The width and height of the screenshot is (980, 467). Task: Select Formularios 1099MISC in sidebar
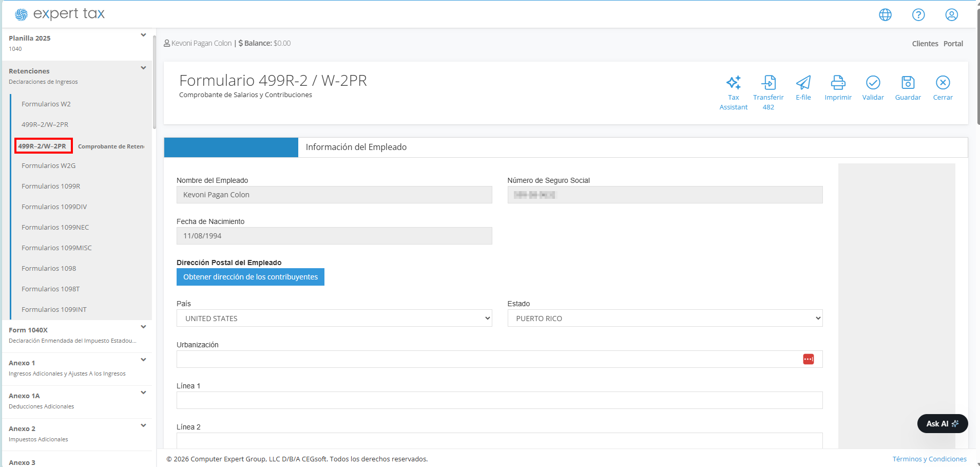[x=57, y=248]
